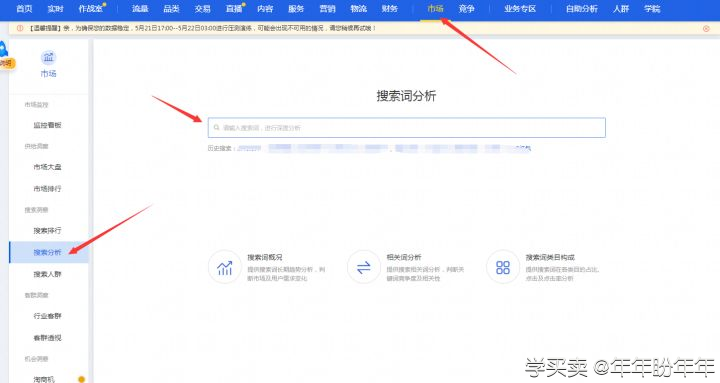Select the 市场 tab in the top navigation
Image resolution: width=720 pixels, height=383 pixels.
[x=435, y=9]
